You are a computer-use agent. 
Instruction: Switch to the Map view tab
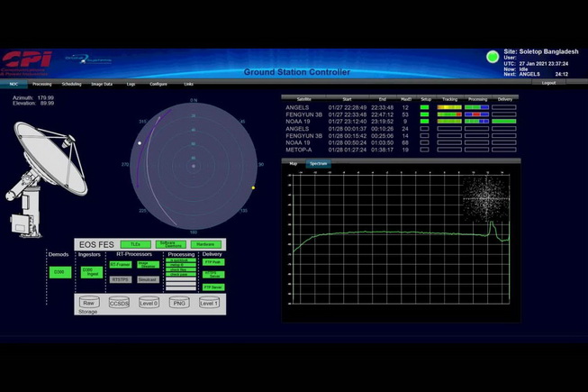[294, 163]
